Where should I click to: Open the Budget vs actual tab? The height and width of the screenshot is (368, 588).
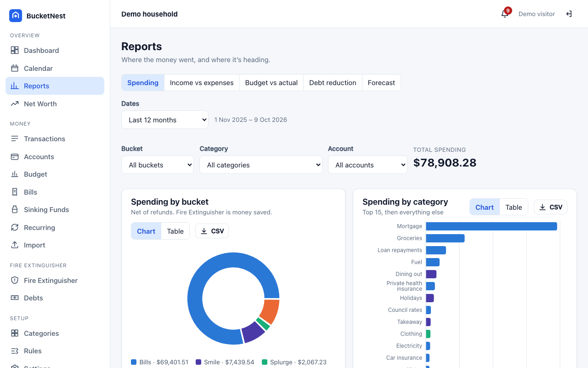point(271,83)
